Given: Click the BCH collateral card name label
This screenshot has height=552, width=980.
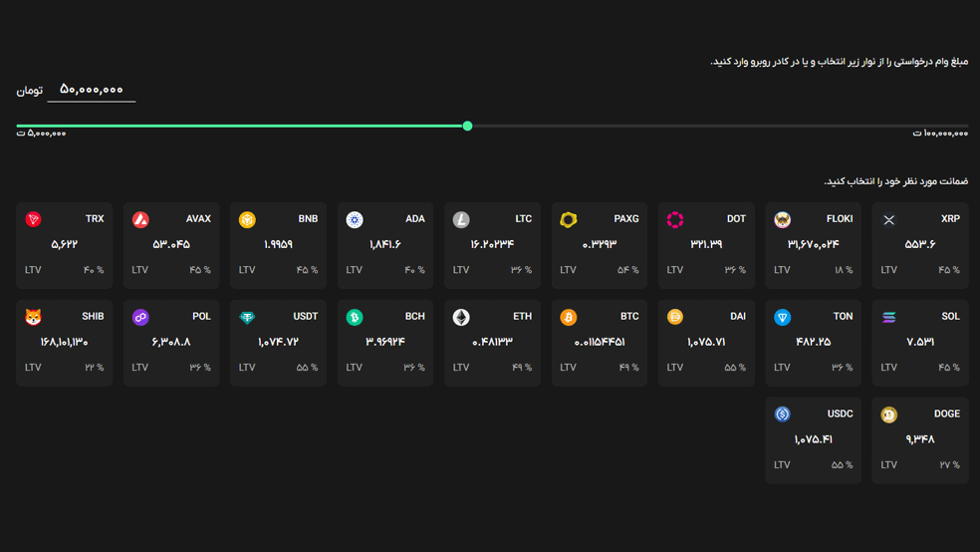Looking at the screenshot, I should tap(415, 316).
